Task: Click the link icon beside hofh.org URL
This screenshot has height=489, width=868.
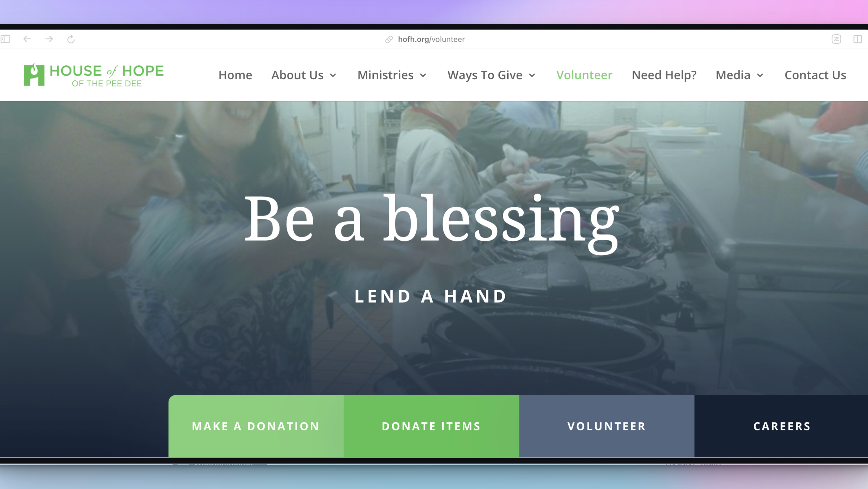Action: coord(389,39)
